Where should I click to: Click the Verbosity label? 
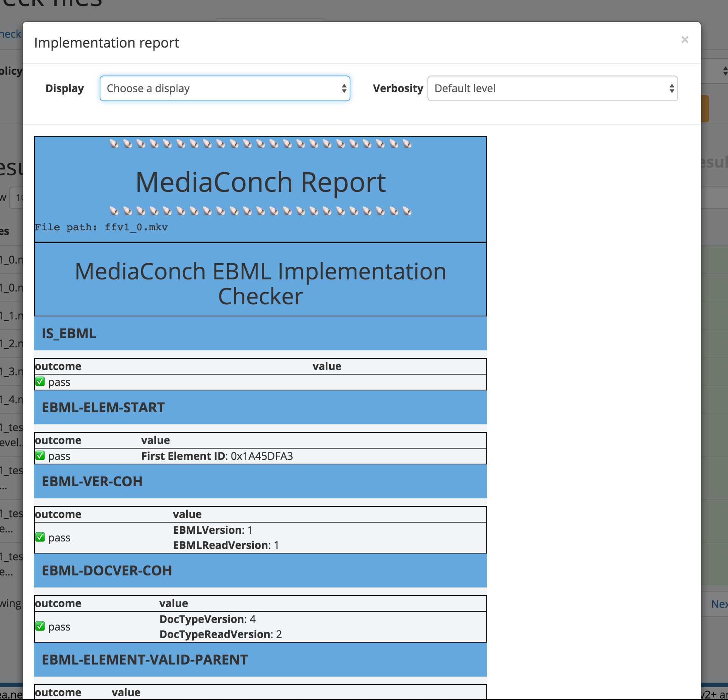click(398, 88)
